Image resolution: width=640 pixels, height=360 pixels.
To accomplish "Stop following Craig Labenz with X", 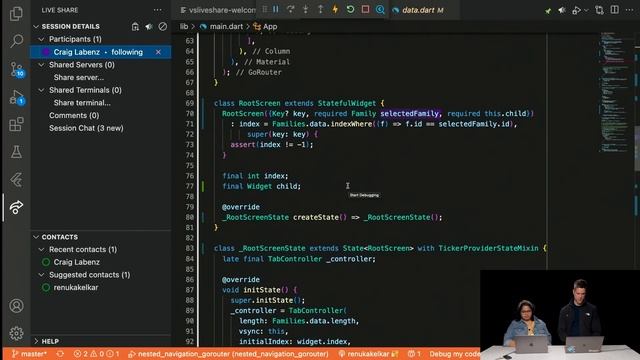I will 158,52.
